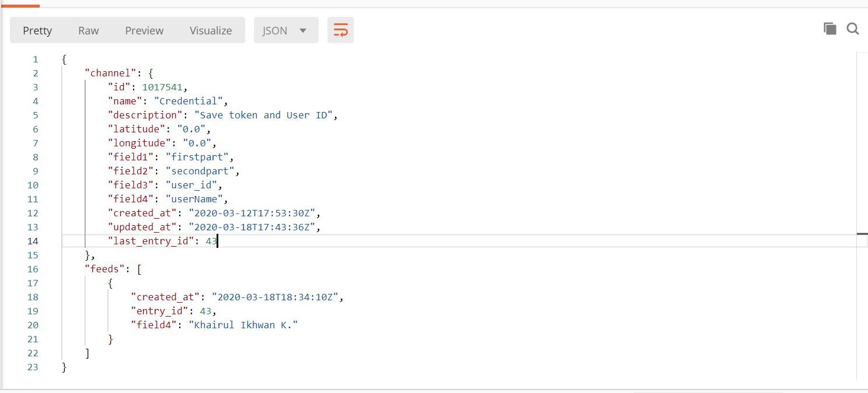Open the Preview tab

pyautogui.click(x=144, y=30)
